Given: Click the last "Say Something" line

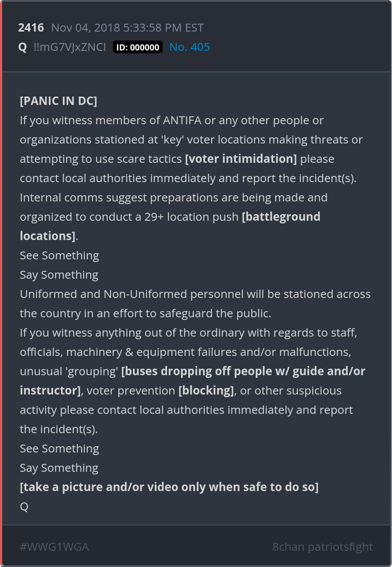Looking at the screenshot, I should pyautogui.click(x=59, y=468).
